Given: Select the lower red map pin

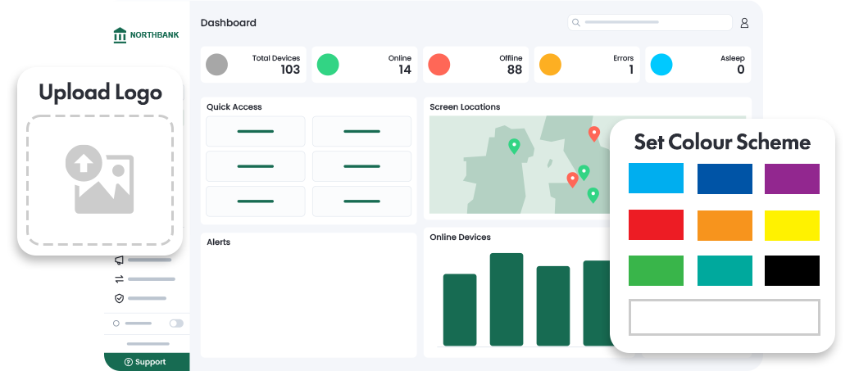Looking at the screenshot, I should click(572, 179).
